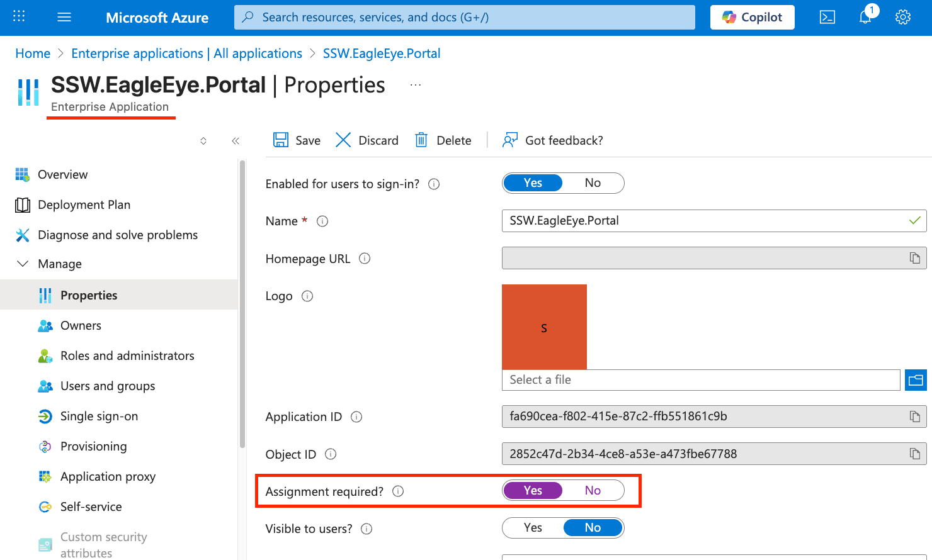Viewport: 932px width, 560px height.
Task: Open Azure notifications bell
Action: (x=865, y=17)
